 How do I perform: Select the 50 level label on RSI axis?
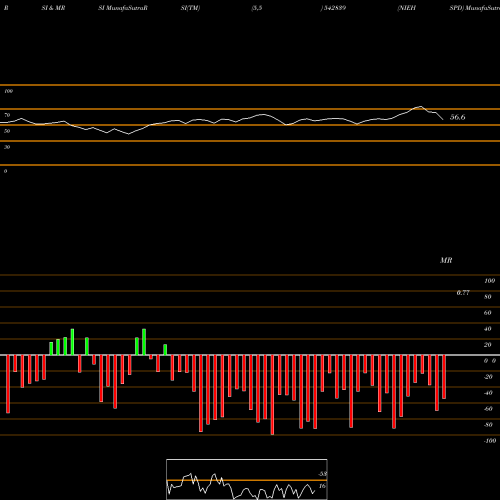coord(7,131)
